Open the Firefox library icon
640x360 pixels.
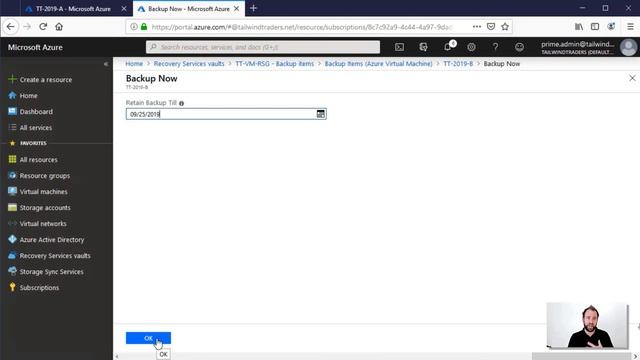click(579, 27)
